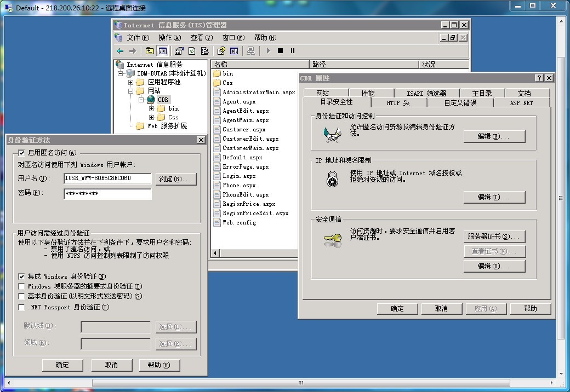Click the Help toolbar icon

(221, 51)
